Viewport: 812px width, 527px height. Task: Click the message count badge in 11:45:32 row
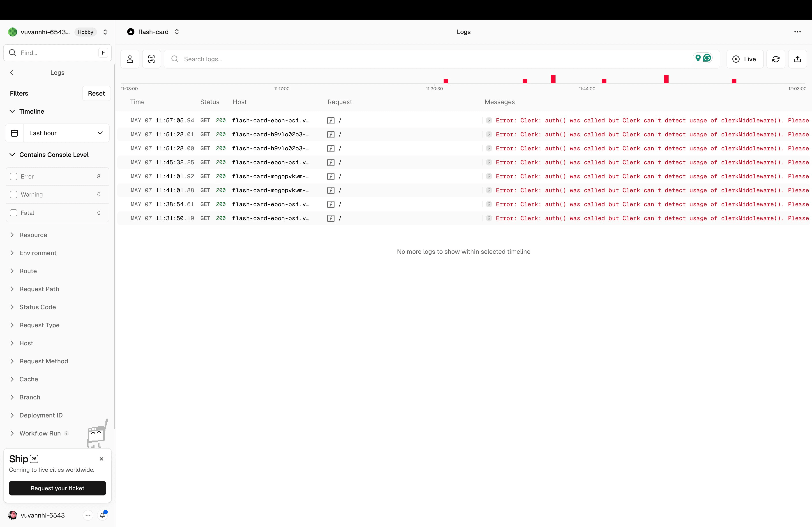pos(489,162)
